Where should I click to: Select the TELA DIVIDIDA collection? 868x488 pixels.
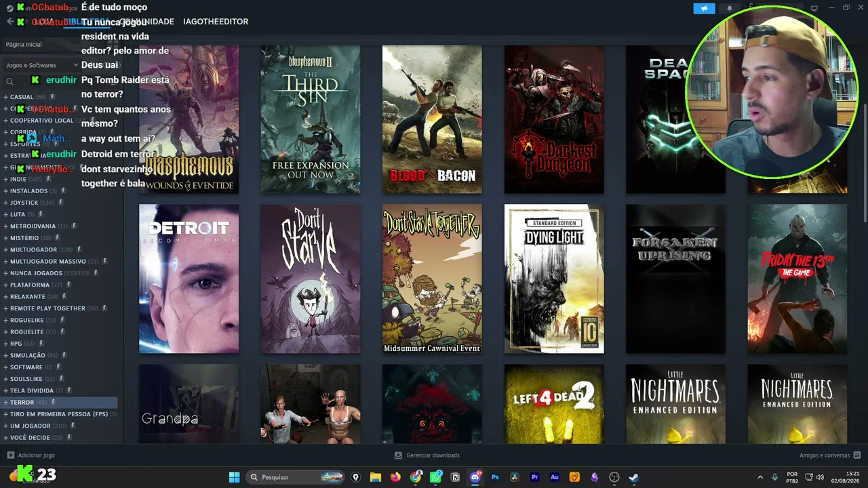pyautogui.click(x=60, y=391)
